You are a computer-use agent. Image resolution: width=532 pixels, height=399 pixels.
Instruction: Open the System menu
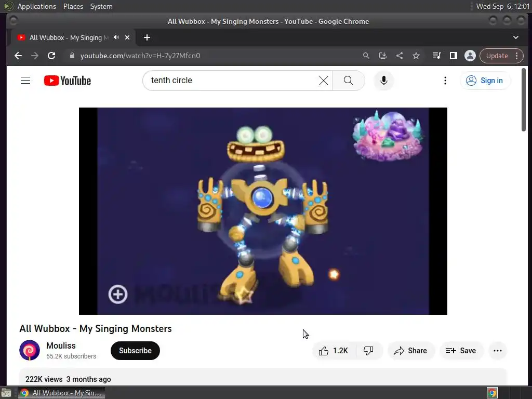(x=101, y=6)
